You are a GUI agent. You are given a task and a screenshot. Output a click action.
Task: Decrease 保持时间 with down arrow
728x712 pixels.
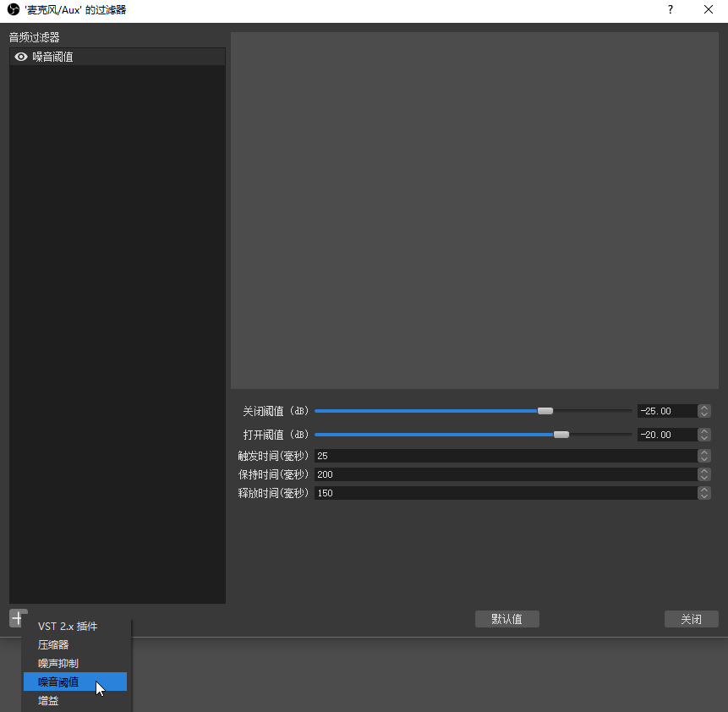(704, 478)
